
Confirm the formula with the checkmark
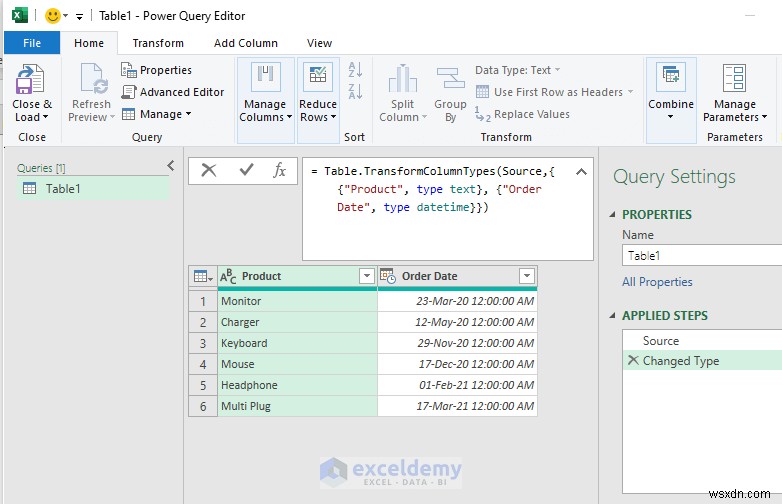[246, 170]
